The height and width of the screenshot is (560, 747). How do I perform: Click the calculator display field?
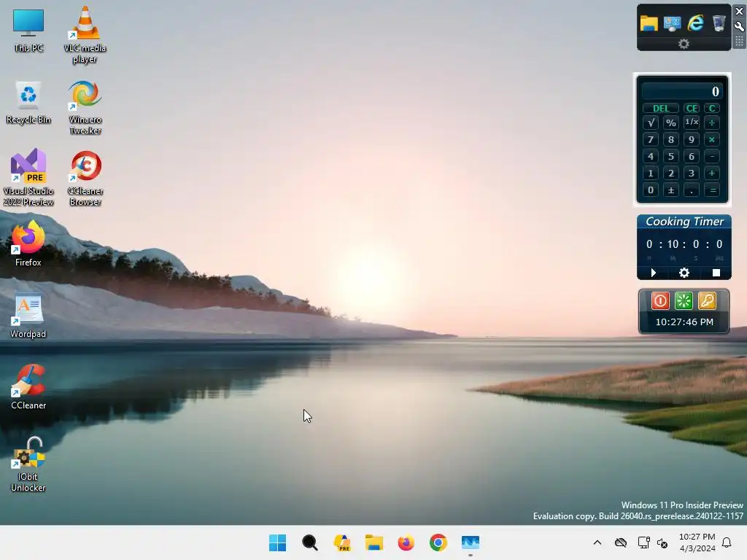coord(682,91)
